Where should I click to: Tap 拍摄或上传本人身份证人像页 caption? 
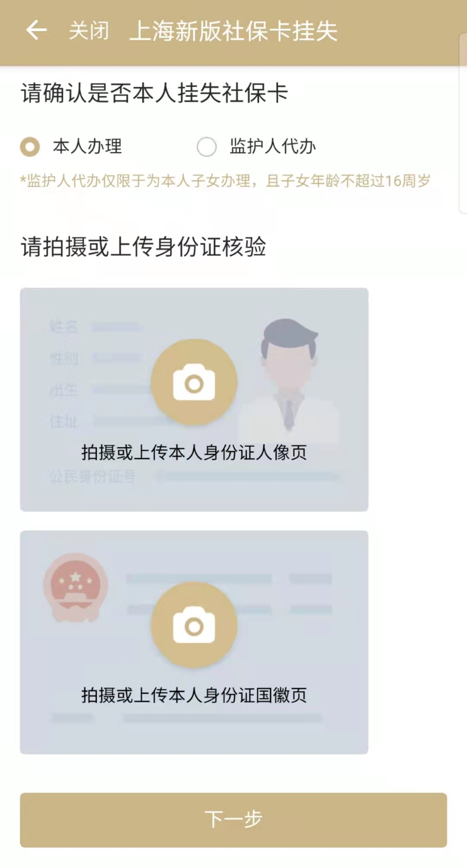(x=194, y=452)
